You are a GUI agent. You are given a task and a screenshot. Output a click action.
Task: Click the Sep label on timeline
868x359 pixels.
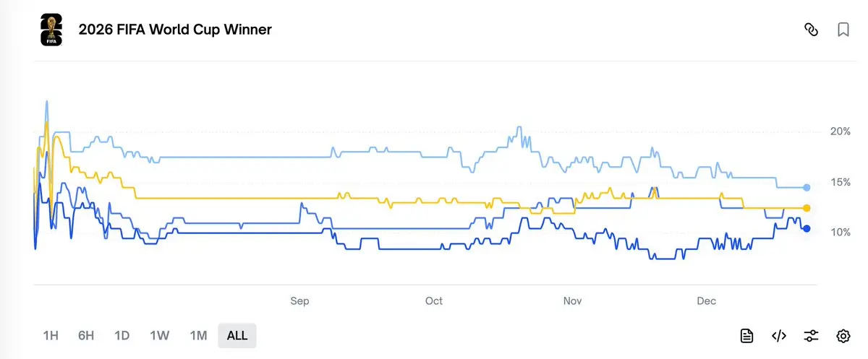299,300
